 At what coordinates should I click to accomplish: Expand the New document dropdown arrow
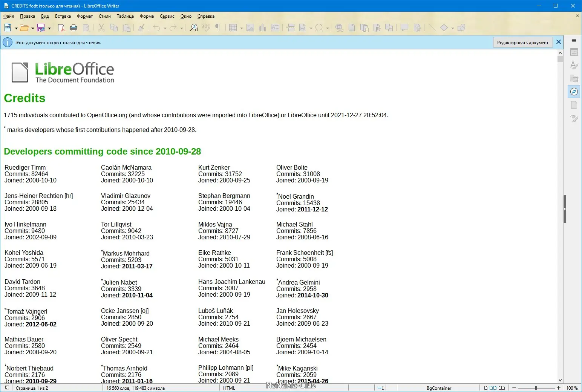(16, 28)
